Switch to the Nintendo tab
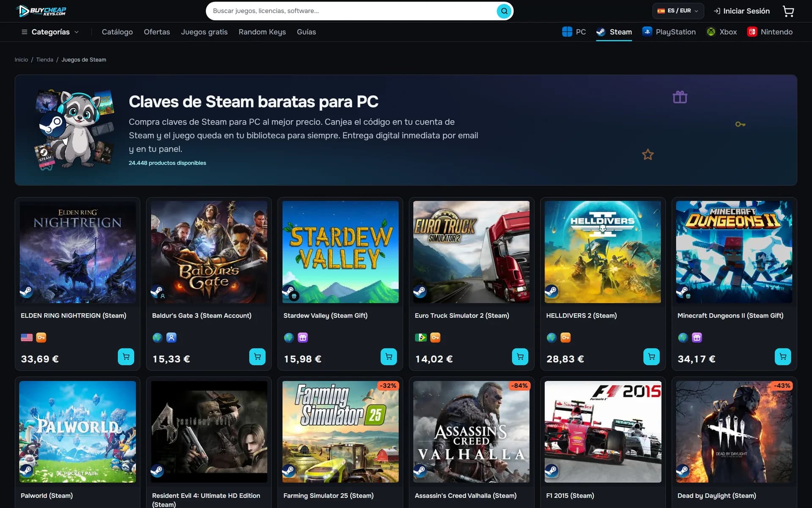 [x=770, y=32]
